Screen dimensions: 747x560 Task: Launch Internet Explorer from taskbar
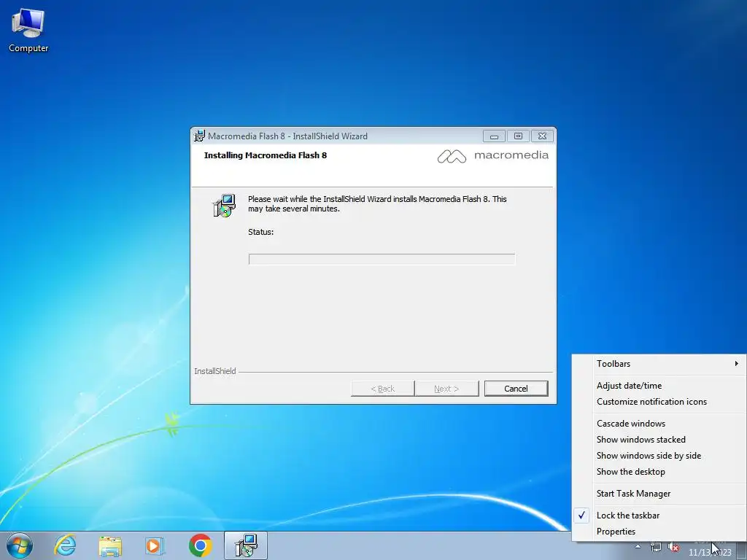click(65, 545)
